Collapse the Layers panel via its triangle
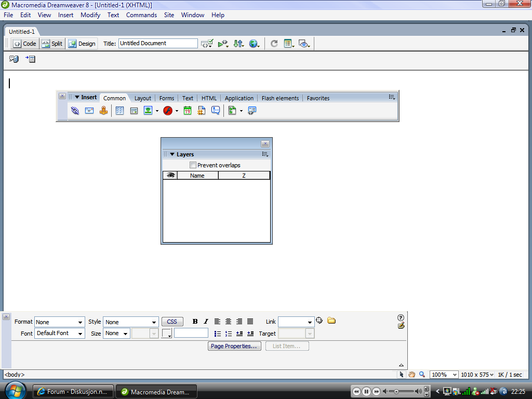 click(172, 154)
